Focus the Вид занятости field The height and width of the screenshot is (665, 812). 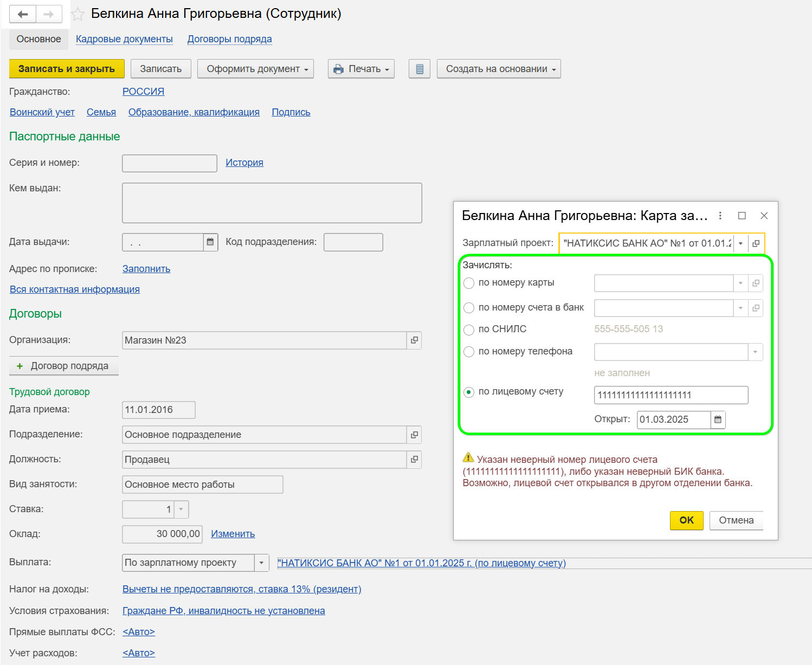(203, 485)
